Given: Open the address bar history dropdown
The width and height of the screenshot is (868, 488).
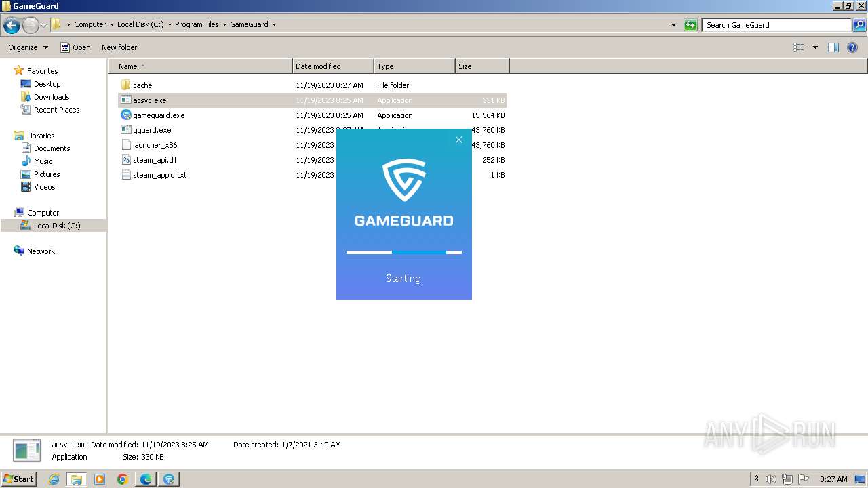Looking at the screenshot, I should point(673,25).
